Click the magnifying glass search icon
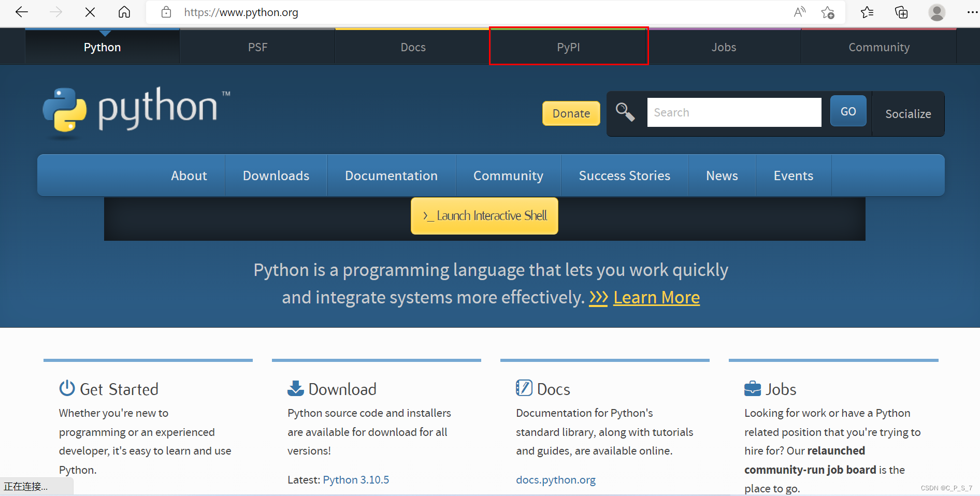Viewport: 980px width, 496px height. (x=625, y=112)
